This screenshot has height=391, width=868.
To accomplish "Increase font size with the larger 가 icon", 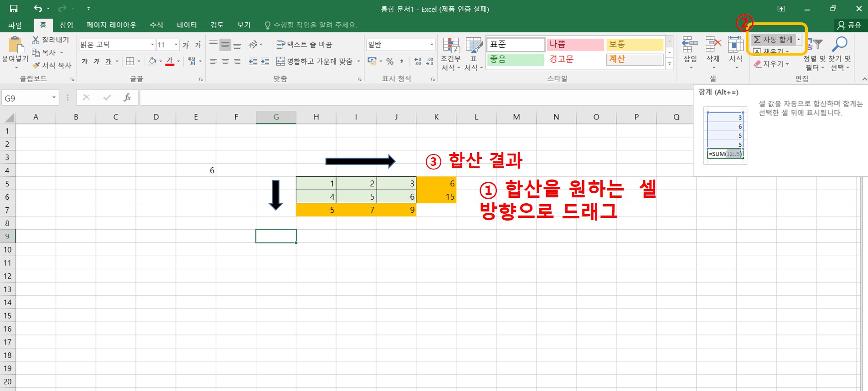I will click(x=186, y=45).
